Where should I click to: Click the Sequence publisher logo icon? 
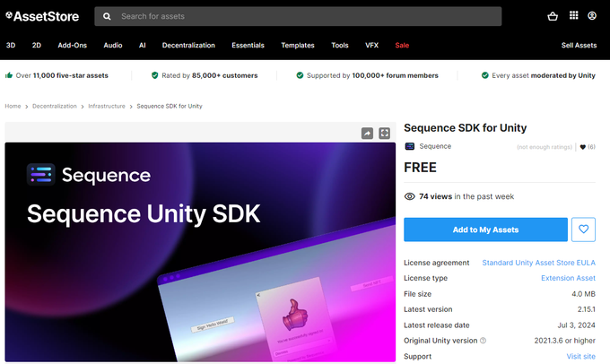[410, 146]
